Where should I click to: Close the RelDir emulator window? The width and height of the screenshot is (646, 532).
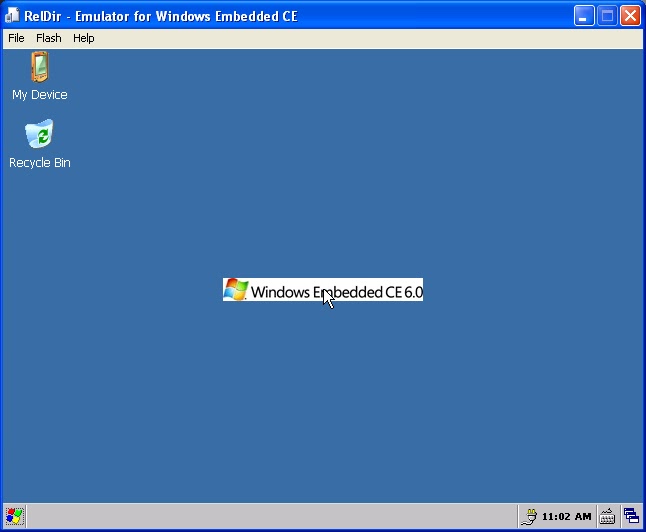click(630, 16)
